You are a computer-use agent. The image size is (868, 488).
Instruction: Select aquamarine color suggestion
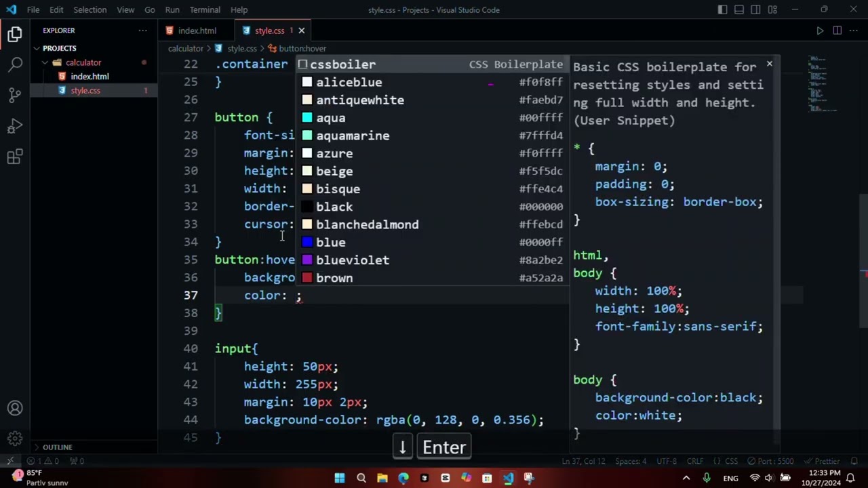(432, 136)
